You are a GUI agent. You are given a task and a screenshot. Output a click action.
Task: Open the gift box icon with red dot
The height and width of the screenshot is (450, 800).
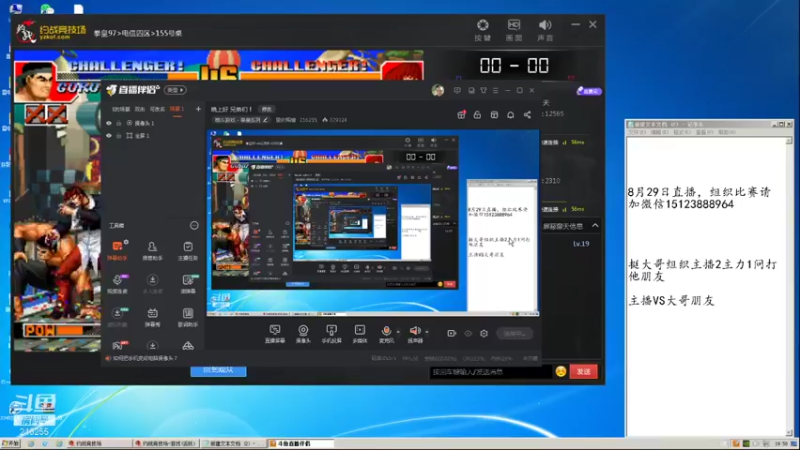pos(461,115)
